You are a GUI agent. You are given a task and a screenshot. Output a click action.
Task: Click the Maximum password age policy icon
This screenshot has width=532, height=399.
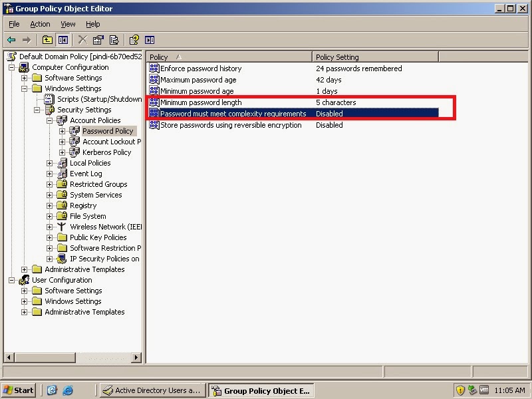tap(154, 80)
